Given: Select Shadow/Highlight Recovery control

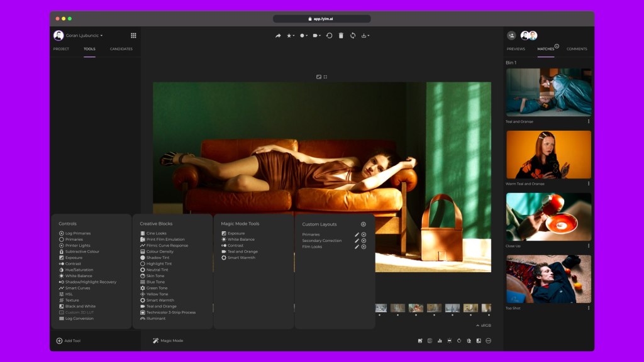Looking at the screenshot, I should pyautogui.click(x=87, y=282).
